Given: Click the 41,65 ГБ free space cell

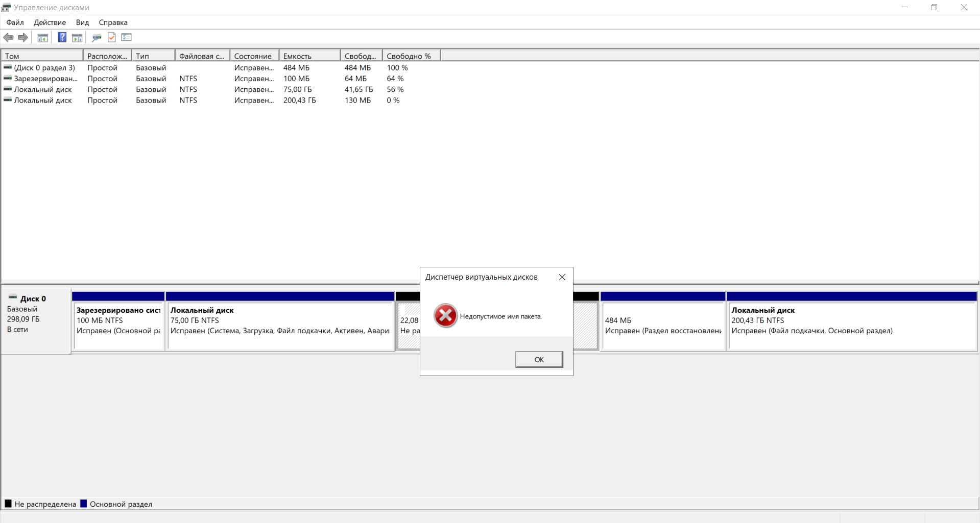Looking at the screenshot, I should 358,89.
